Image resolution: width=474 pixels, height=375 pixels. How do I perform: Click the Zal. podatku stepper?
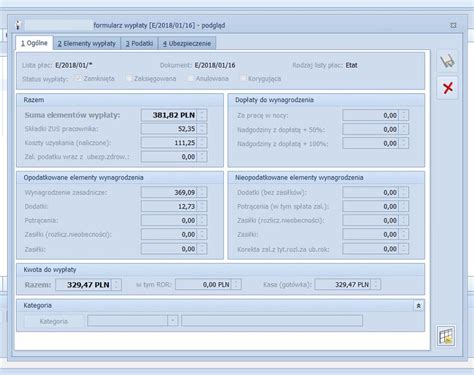(202, 157)
